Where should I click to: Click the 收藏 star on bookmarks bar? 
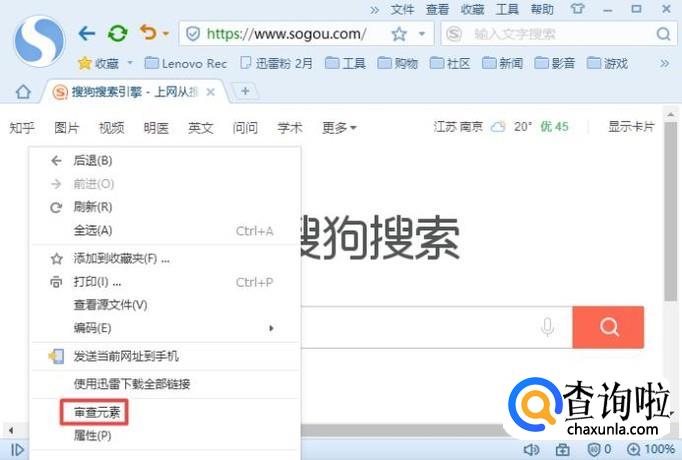coord(98,63)
